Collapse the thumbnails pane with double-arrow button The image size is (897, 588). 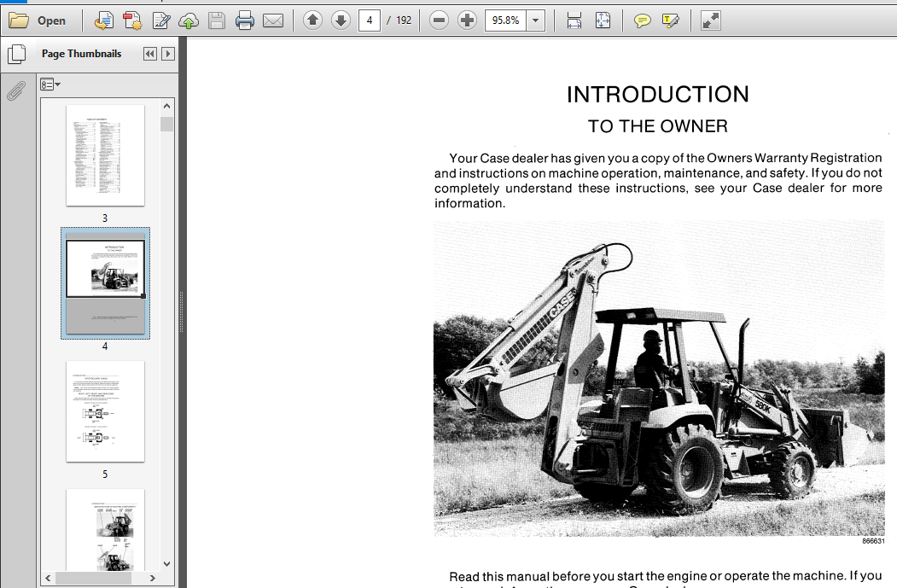(x=150, y=54)
